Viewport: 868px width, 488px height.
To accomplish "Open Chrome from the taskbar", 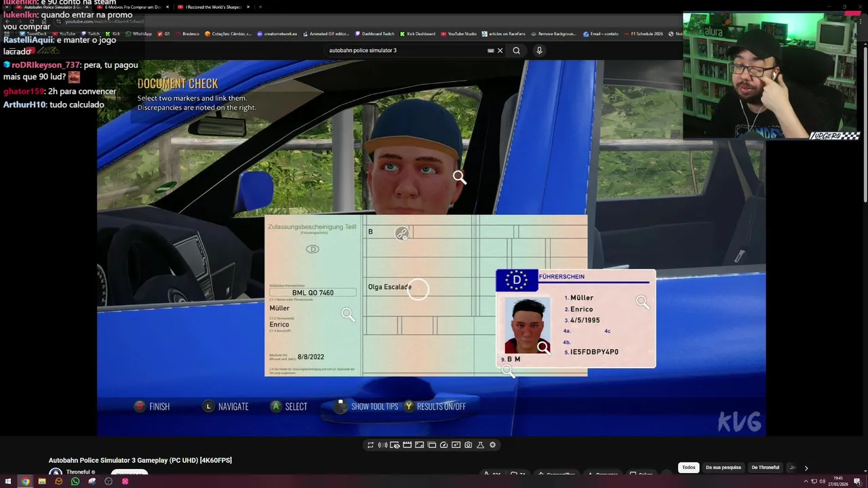I will (25, 481).
